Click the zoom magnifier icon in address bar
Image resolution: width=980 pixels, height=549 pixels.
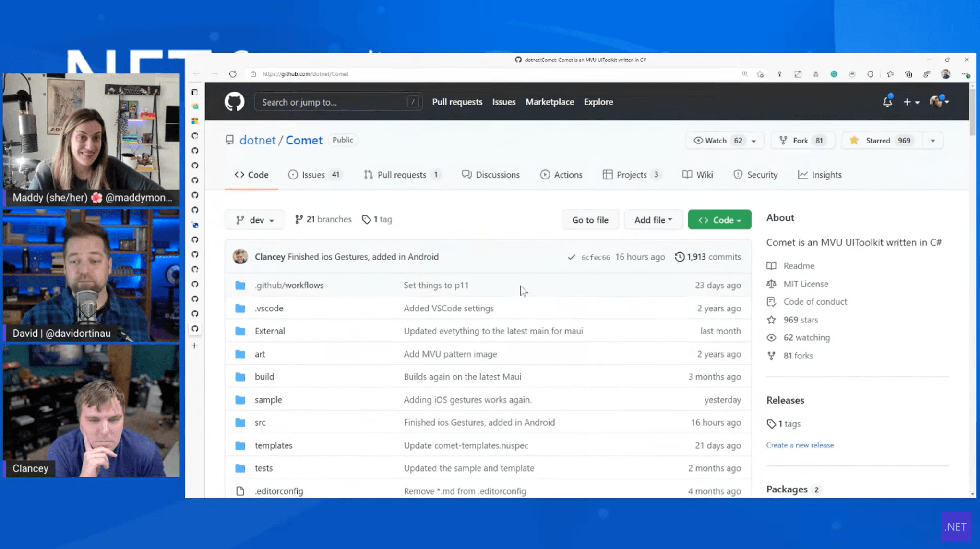tap(744, 74)
